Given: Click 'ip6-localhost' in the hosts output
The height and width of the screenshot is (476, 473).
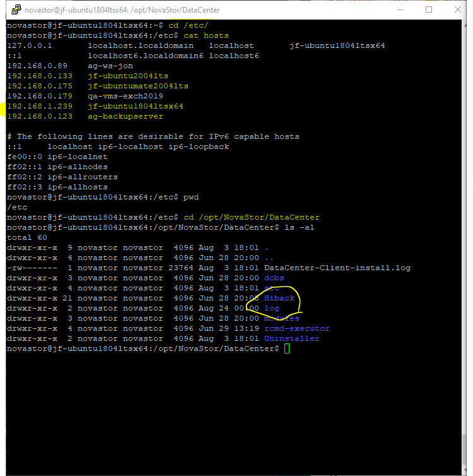Looking at the screenshot, I should point(131,146).
